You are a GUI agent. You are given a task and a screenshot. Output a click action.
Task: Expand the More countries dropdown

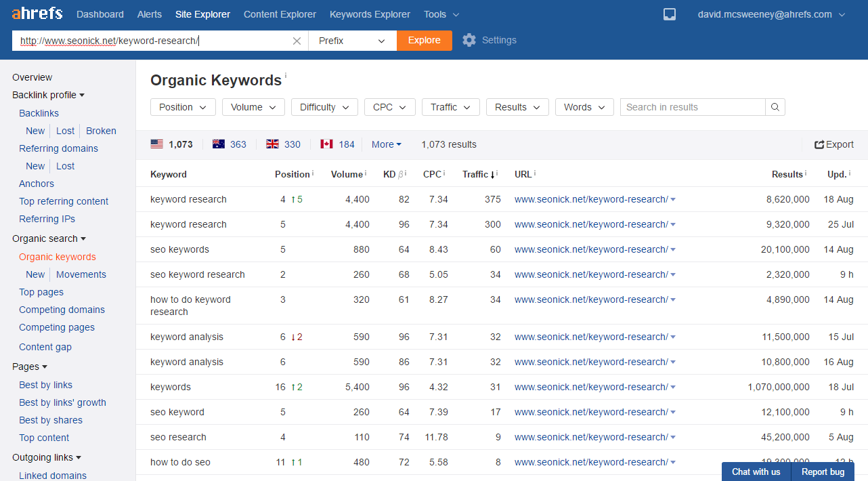[x=387, y=144]
